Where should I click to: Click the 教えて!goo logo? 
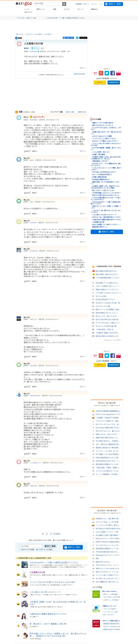tap(24, 4)
